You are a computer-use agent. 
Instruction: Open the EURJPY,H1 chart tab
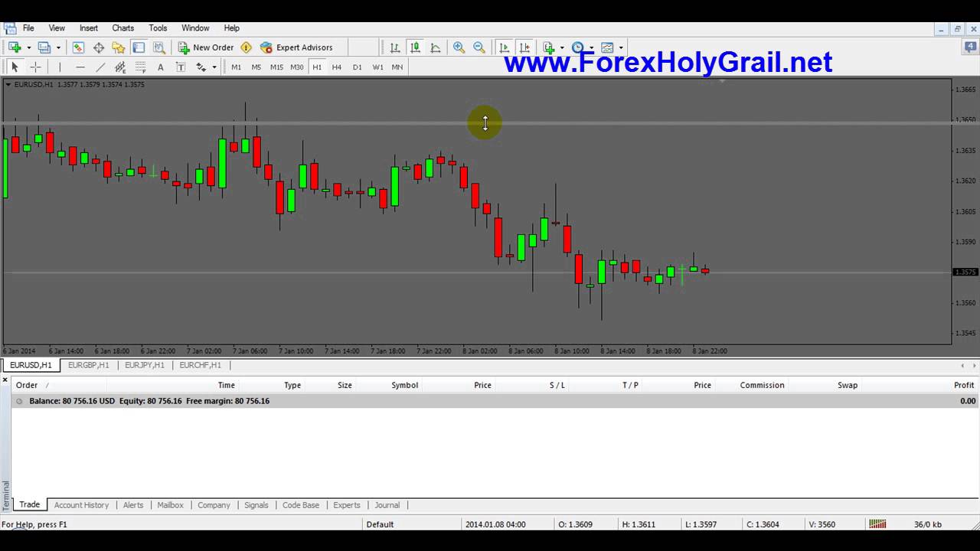pyautogui.click(x=144, y=365)
